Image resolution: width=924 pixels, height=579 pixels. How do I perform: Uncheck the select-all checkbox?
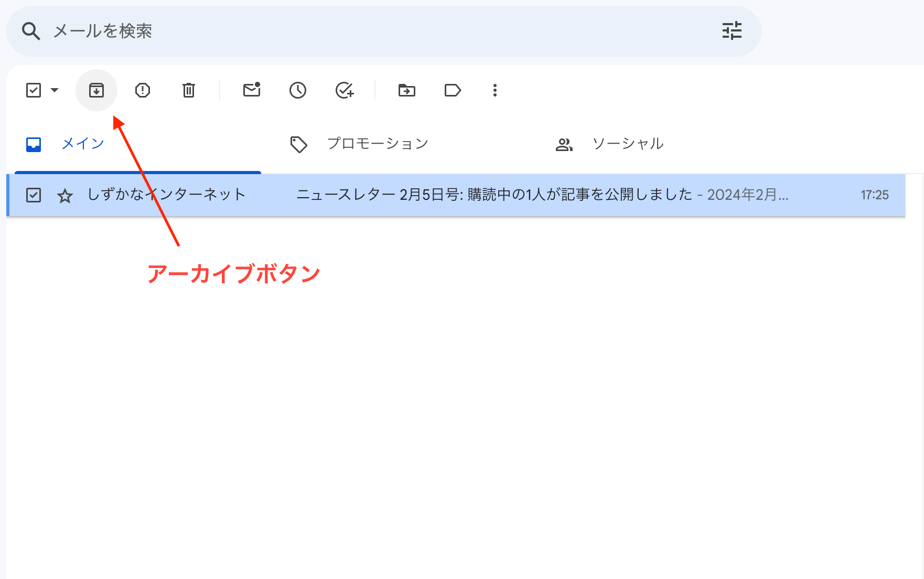[x=33, y=90]
